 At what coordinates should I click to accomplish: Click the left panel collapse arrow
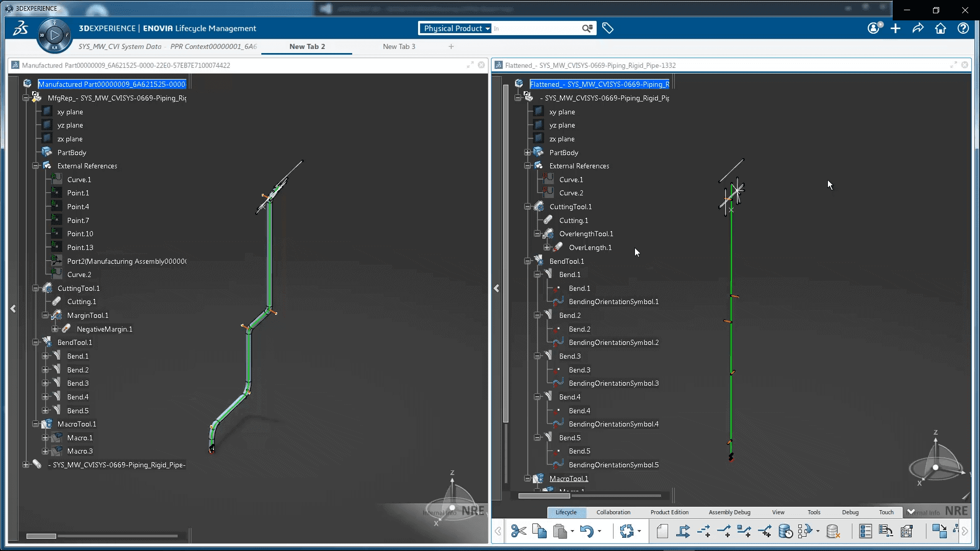pyautogui.click(x=13, y=309)
